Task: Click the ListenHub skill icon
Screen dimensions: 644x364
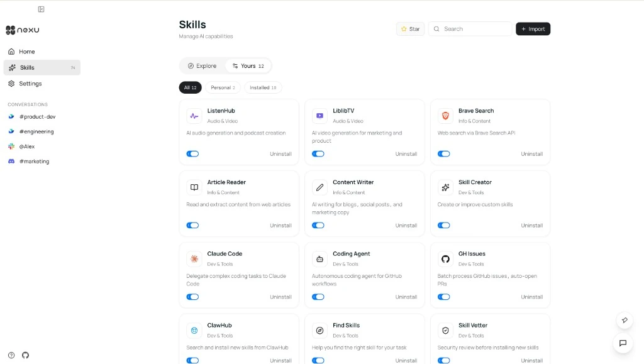Action: click(194, 116)
